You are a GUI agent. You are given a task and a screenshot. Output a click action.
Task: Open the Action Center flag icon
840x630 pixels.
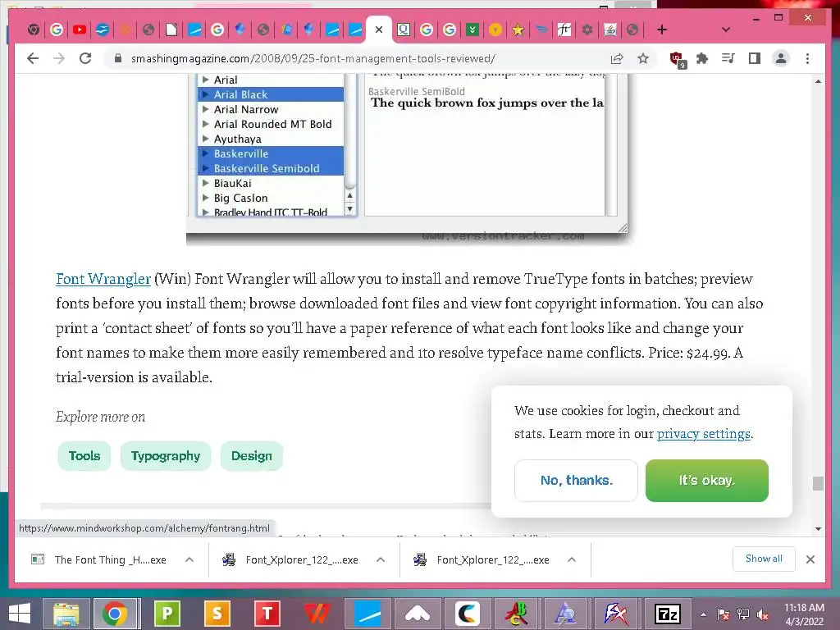724,614
